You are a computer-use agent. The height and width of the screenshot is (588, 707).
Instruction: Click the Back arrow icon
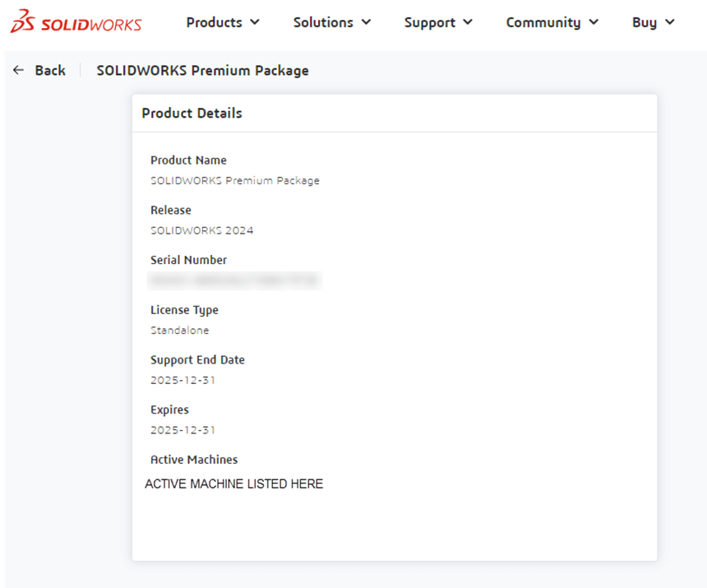click(x=19, y=71)
